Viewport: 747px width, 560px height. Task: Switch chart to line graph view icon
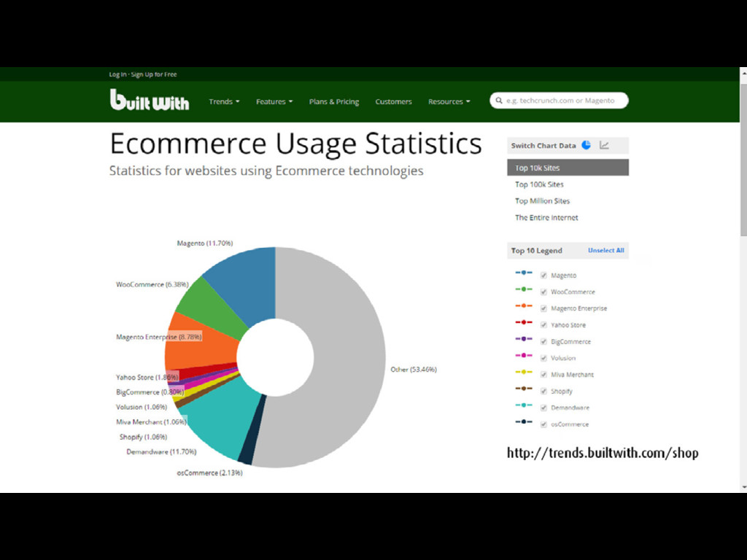[x=605, y=145]
